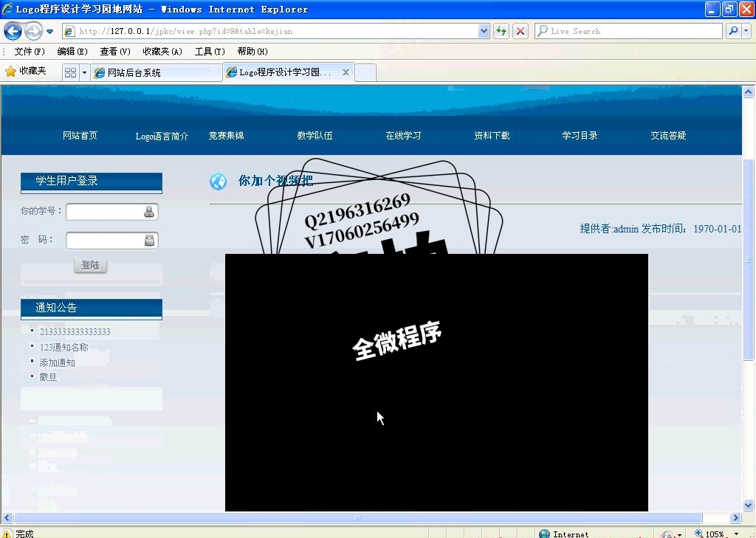Open the 在线学习 page
The height and width of the screenshot is (538, 756).
click(x=403, y=136)
